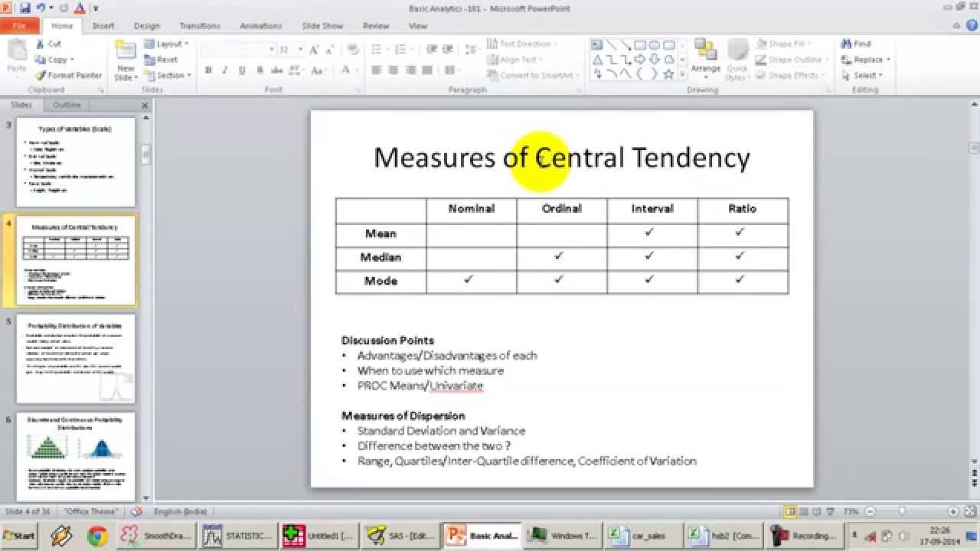Save the presentation from quick access toolbar
The width and height of the screenshot is (980, 551).
click(25, 8)
